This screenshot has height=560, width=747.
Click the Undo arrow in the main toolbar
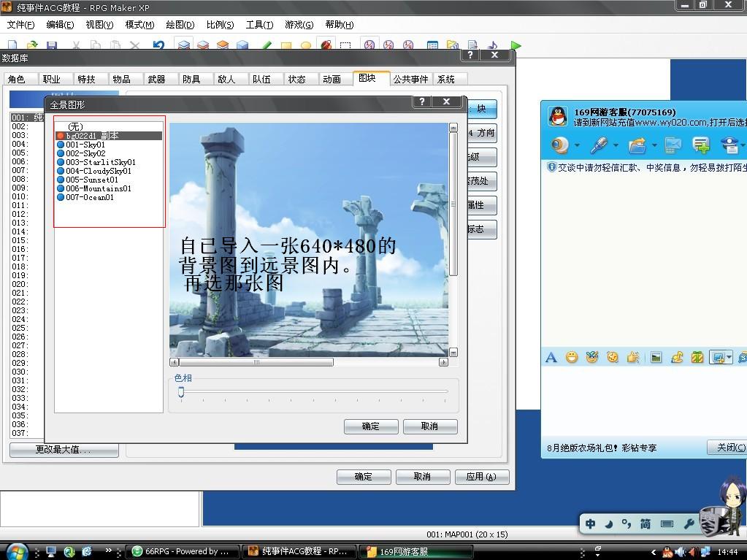(158, 45)
